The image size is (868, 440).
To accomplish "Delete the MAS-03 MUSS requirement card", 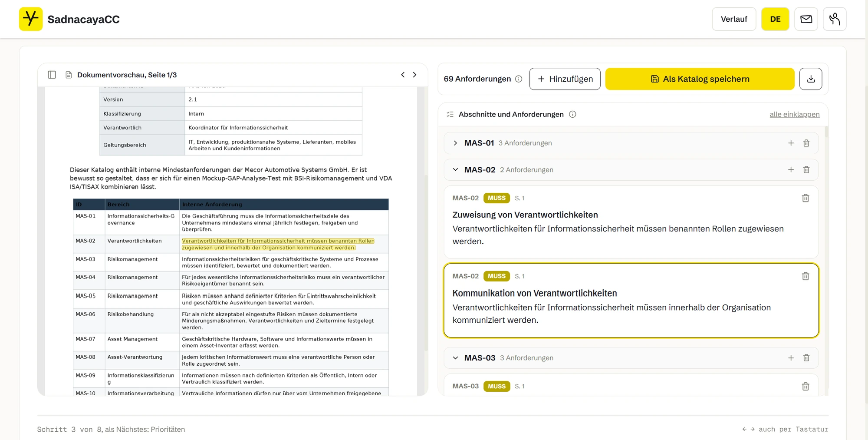I will [x=805, y=386].
